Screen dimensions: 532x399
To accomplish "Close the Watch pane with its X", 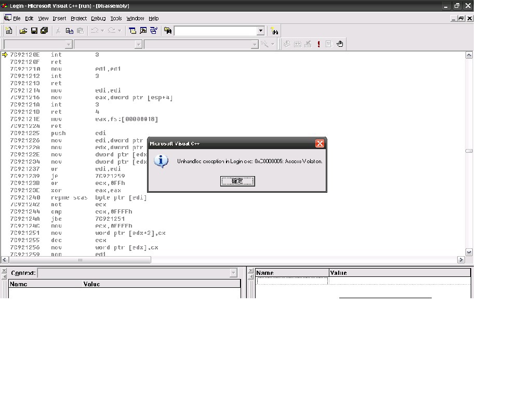I will tap(251, 271).
